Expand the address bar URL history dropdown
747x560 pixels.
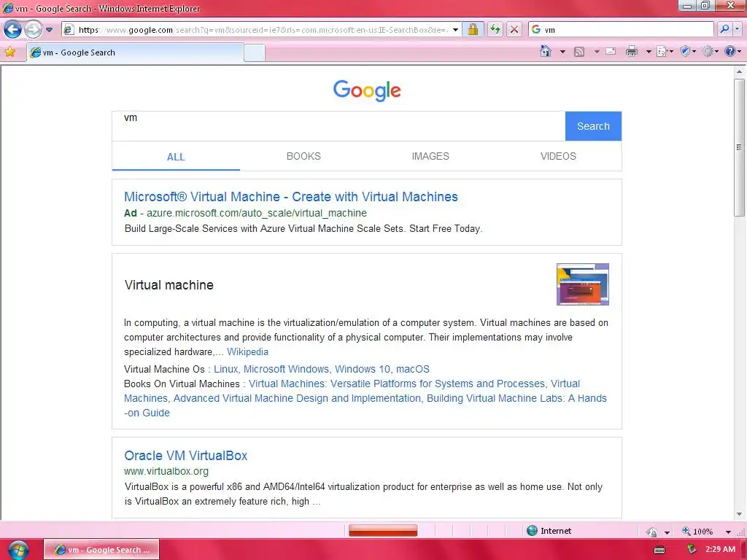click(x=455, y=29)
